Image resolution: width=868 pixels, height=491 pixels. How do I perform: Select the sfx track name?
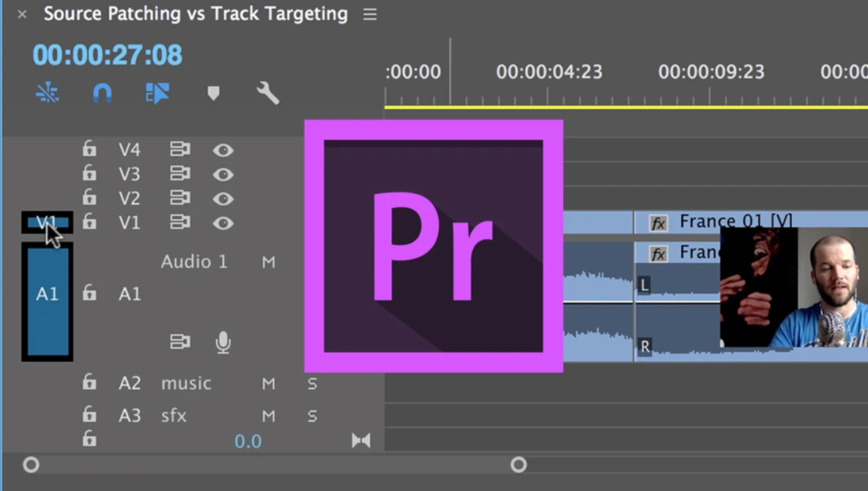(174, 416)
